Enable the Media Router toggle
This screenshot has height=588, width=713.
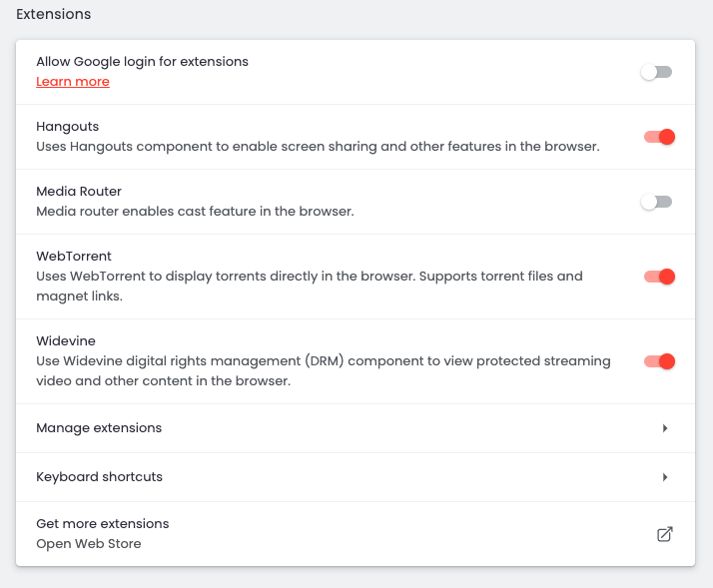657,202
